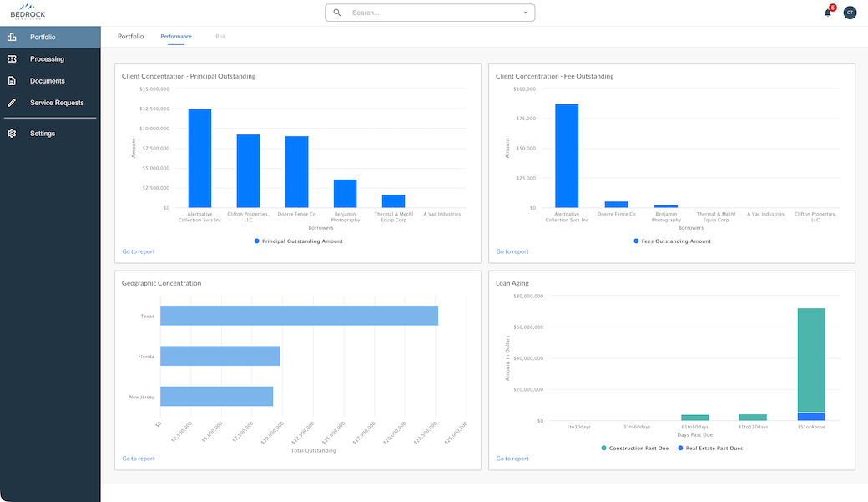
Task: Focus the Search input field
Action: click(x=430, y=13)
